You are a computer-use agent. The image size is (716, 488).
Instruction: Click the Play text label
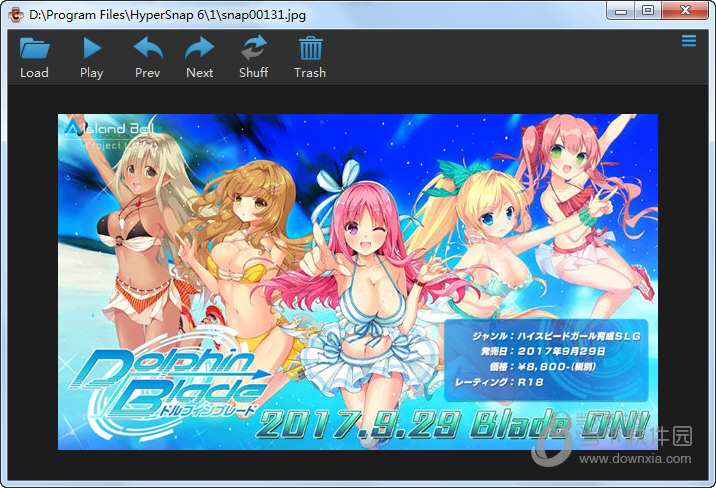(91, 73)
